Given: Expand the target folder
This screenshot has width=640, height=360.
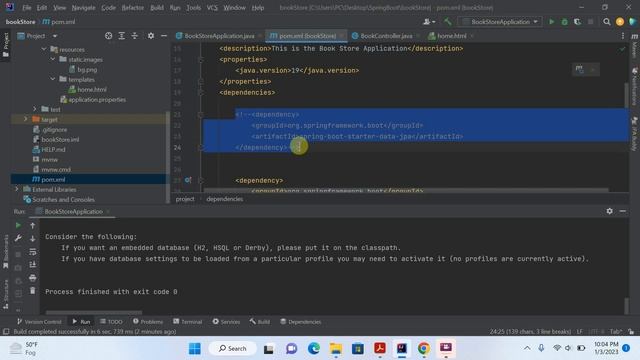Looking at the screenshot, I should point(25,119).
